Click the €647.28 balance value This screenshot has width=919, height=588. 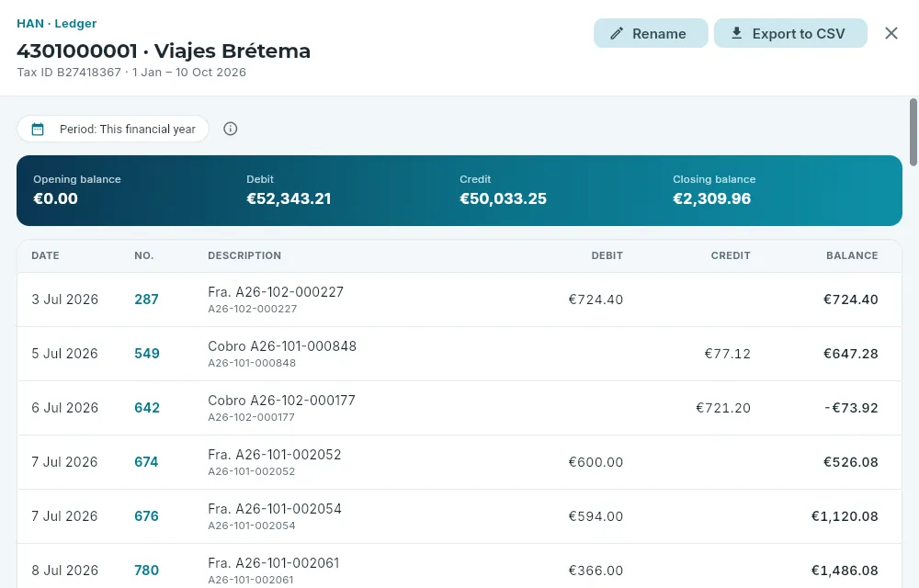coord(850,354)
